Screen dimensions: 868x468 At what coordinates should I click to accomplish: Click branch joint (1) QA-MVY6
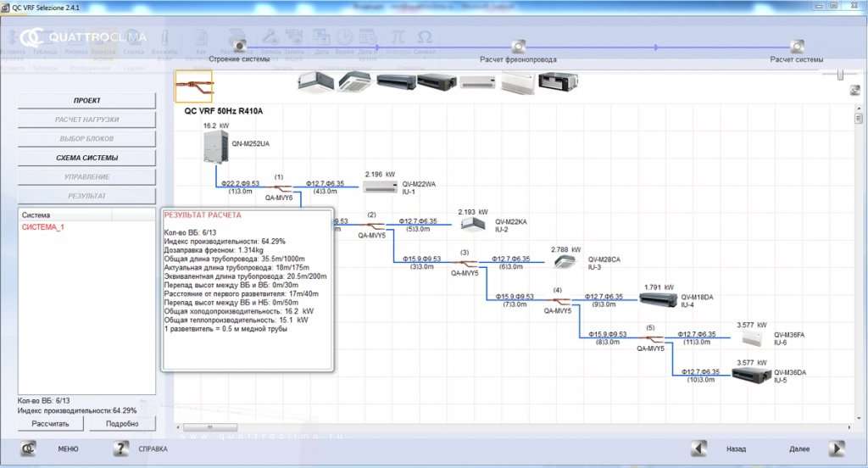point(278,187)
